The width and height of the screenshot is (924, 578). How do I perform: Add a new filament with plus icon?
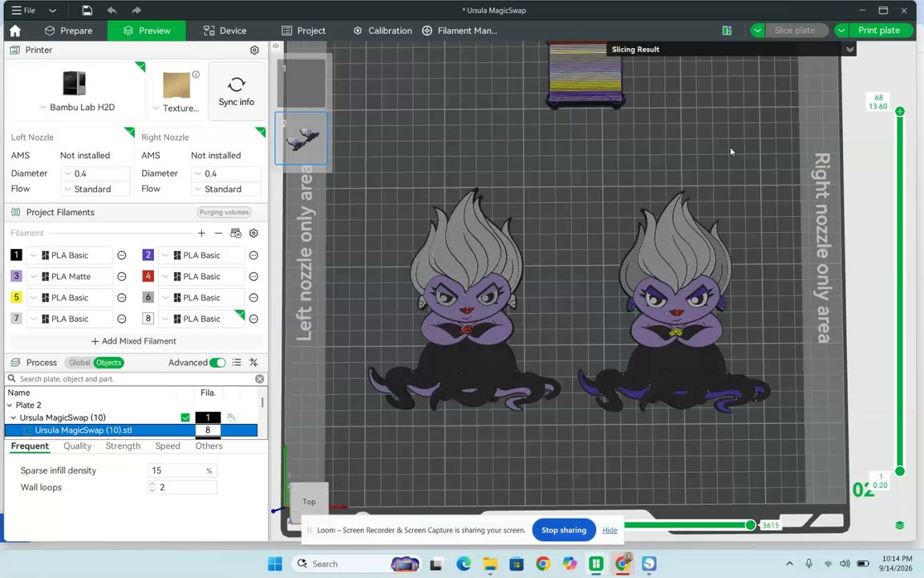[x=201, y=233]
